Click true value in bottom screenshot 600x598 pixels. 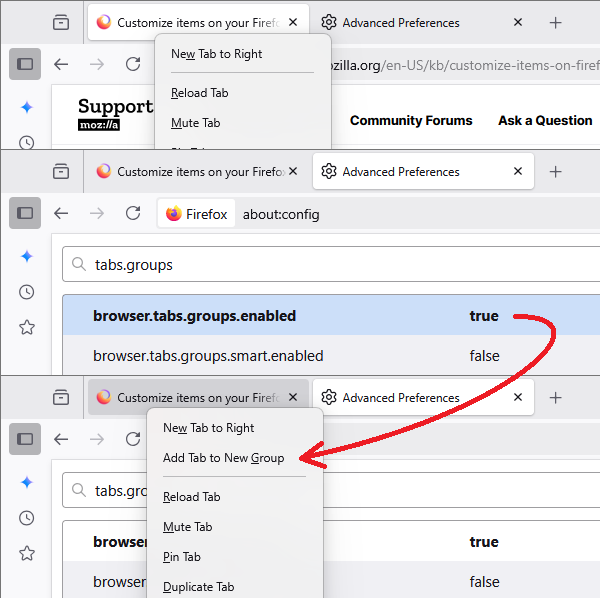click(x=484, y=542)
